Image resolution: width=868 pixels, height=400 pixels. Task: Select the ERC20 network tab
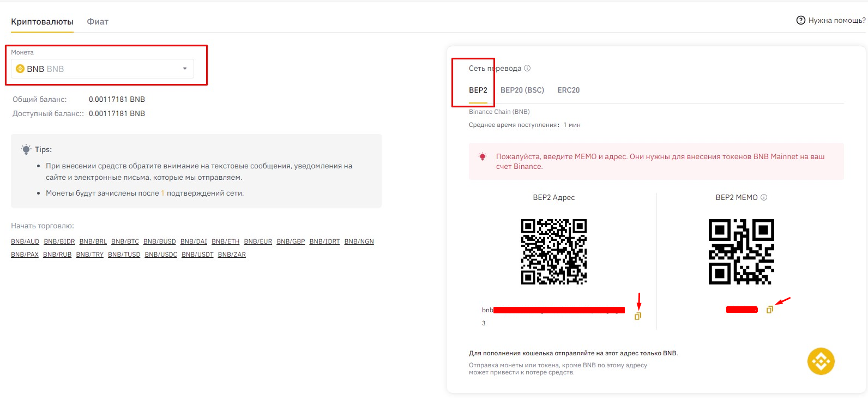click(568, 90)
